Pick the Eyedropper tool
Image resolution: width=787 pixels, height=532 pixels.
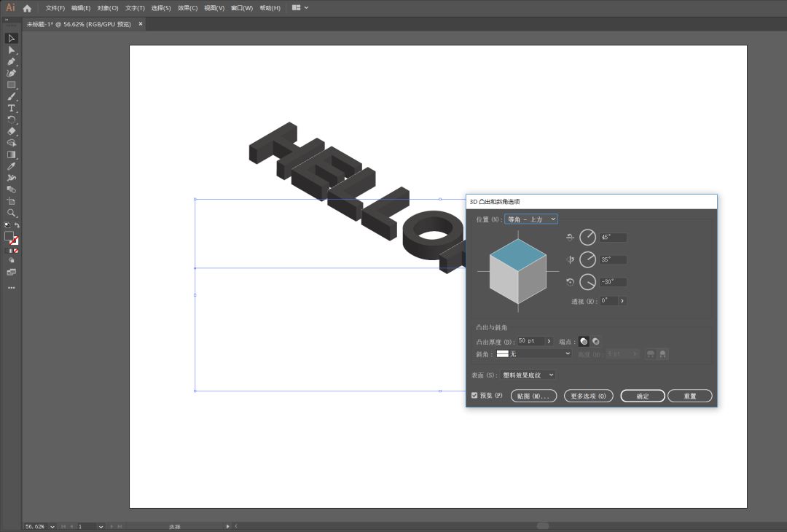pos(11,166)
